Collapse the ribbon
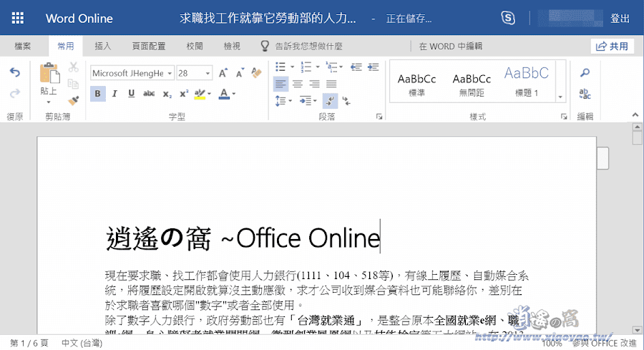The width and height of the screenshot is (644, 350). tap(635, 115)
